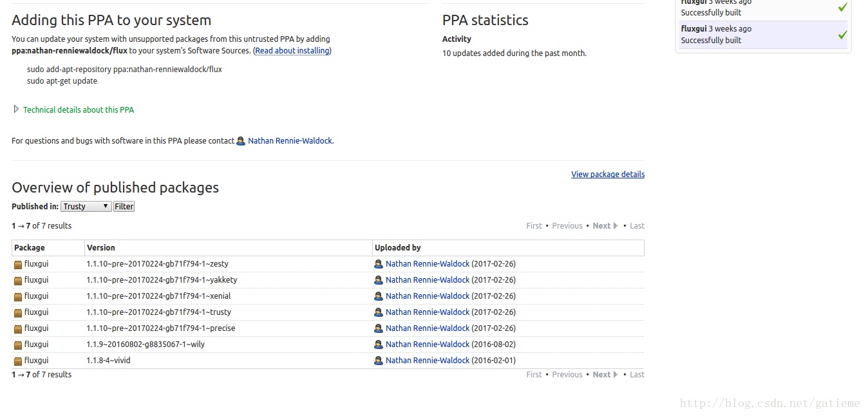Click Previous in the top pagination
This screenshot has height=416, width=868.
tap(567, 226)
